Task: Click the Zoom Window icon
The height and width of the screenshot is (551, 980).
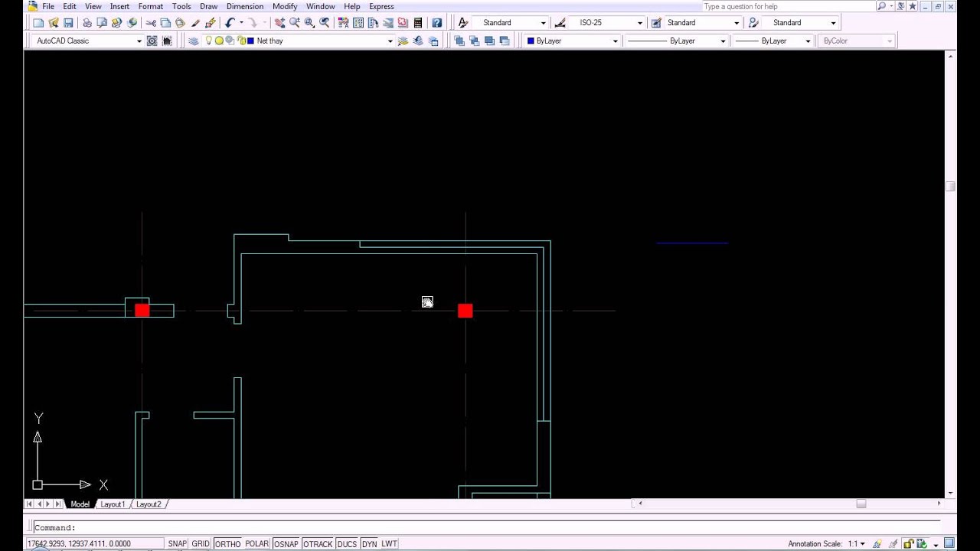Action: point(309,23)
